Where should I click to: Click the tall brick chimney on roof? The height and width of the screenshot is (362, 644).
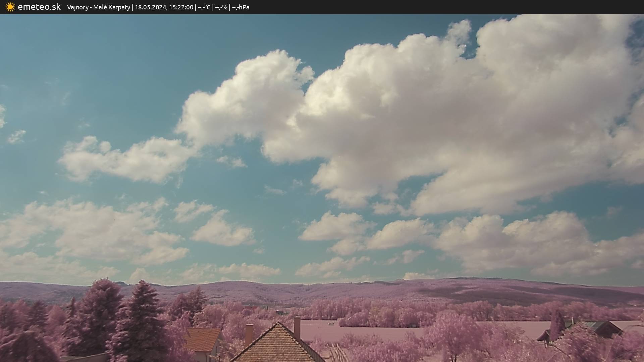(297, 327)
